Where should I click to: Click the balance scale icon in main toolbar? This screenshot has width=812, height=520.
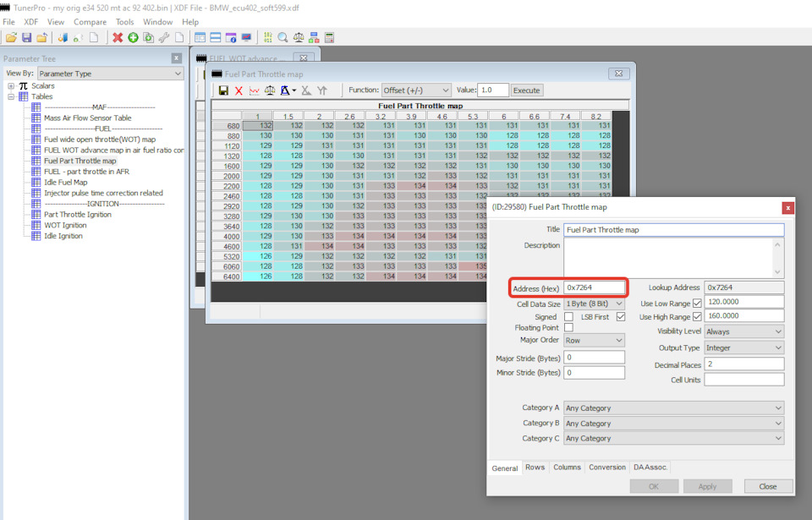click(x=299, y=37)
